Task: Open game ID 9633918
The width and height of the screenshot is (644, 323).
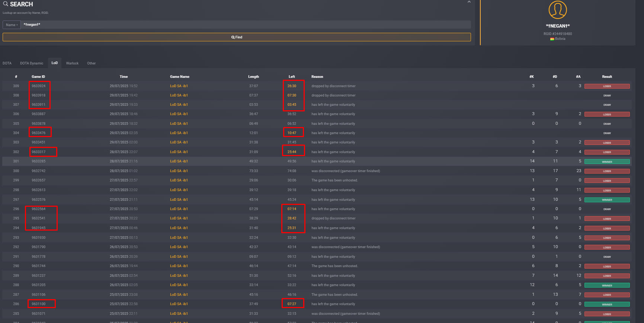Action: pos(38,95)
